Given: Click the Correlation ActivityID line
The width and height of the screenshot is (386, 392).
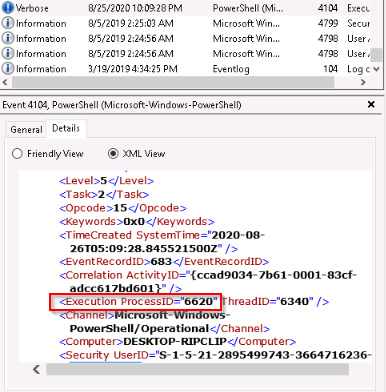Looking at the screenshot, I should click(x=208, y=282).
